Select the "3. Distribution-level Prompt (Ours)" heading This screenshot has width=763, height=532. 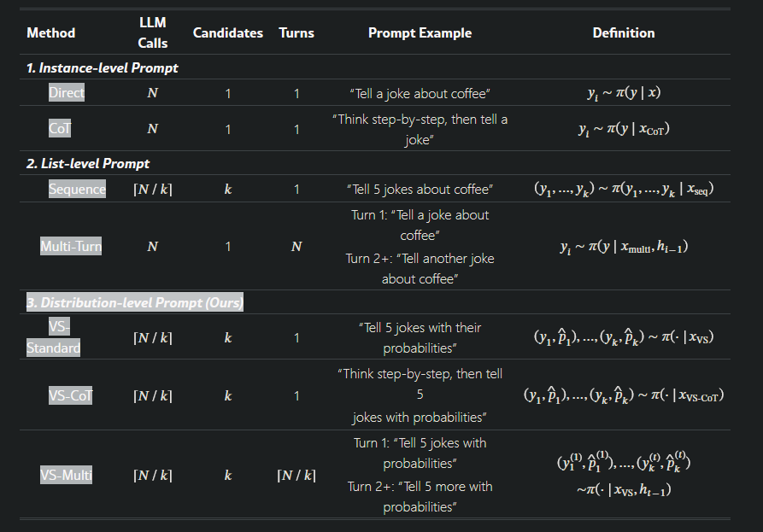click(135, 302)
